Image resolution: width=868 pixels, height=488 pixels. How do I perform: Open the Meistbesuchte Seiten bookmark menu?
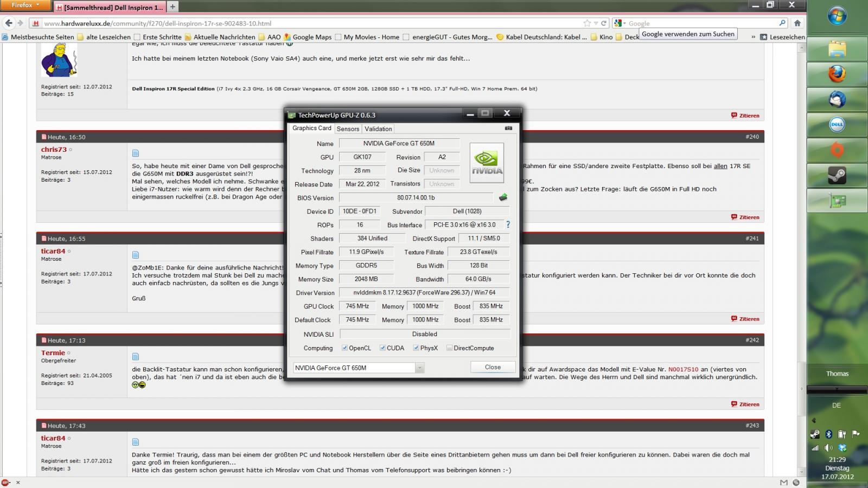tap(38, 37)
